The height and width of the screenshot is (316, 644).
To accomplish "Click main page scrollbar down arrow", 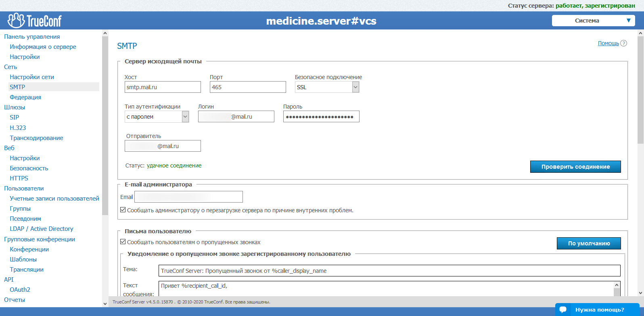I will (641, 293).
